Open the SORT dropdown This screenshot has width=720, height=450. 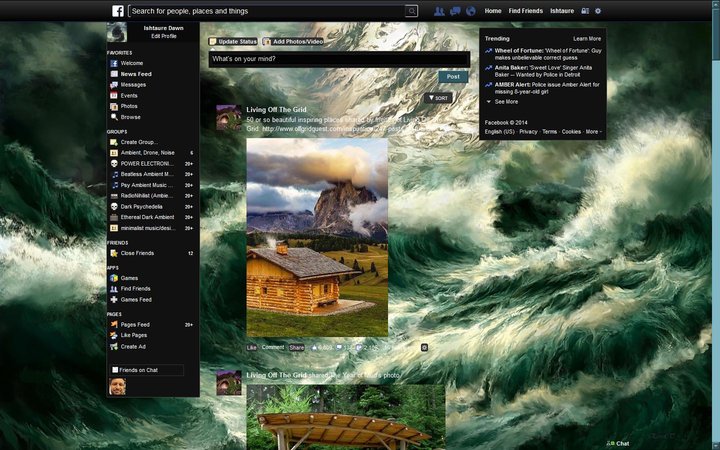(438, 98)
